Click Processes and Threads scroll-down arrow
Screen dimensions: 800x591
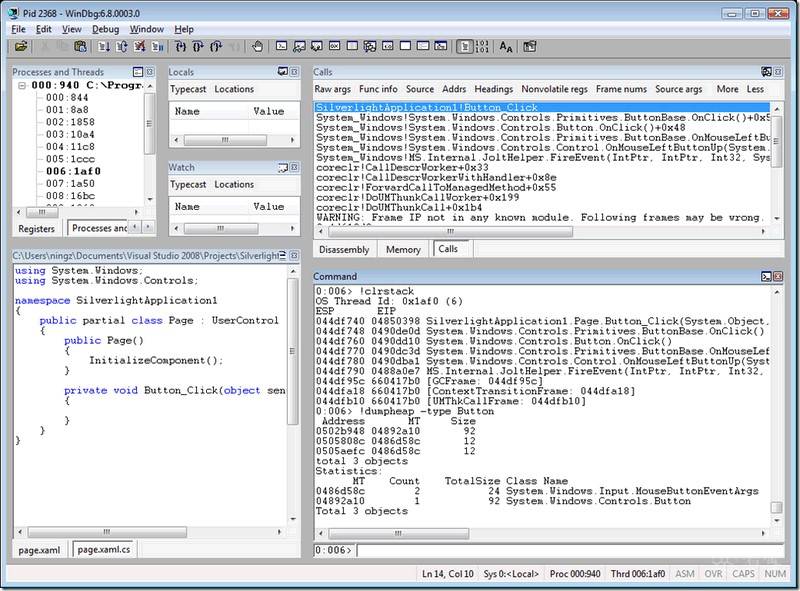150,199
